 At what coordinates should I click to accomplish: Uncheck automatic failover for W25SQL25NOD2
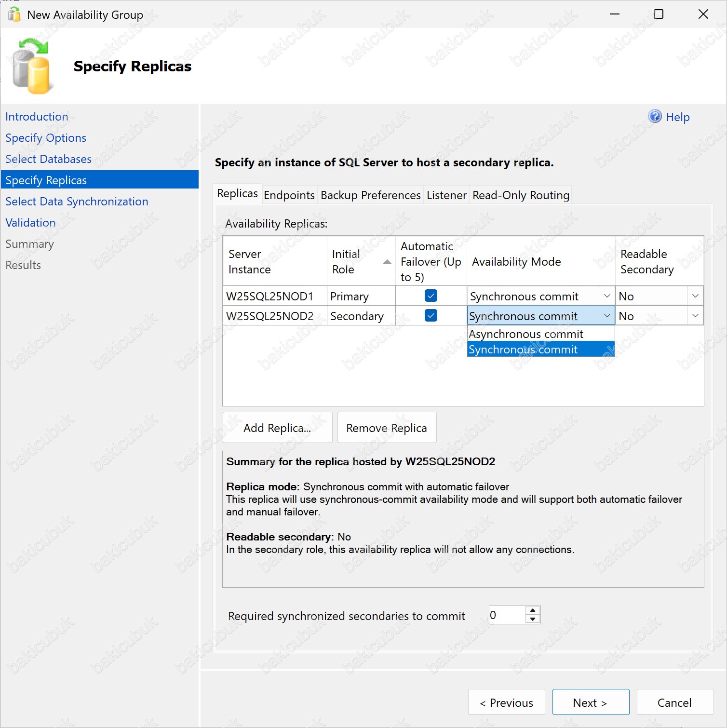click(431, 316)
